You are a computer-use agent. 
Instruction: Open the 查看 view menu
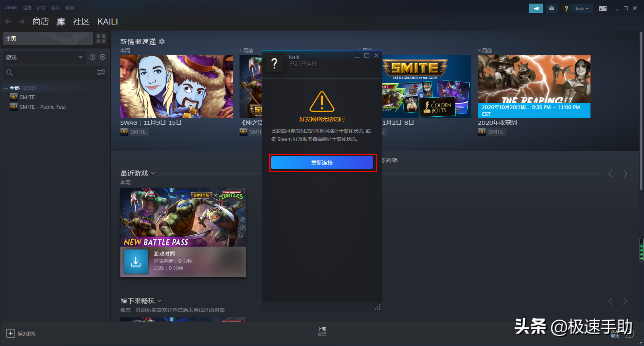(x=27, y=8)
